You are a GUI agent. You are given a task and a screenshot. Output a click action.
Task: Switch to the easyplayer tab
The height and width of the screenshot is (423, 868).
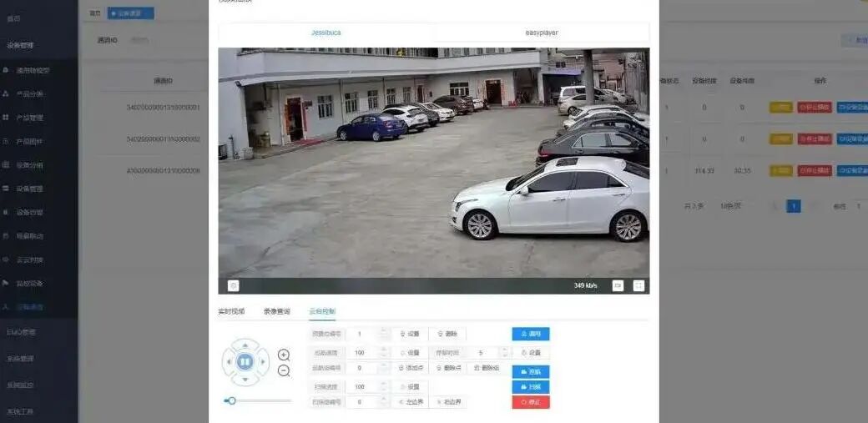542,33
